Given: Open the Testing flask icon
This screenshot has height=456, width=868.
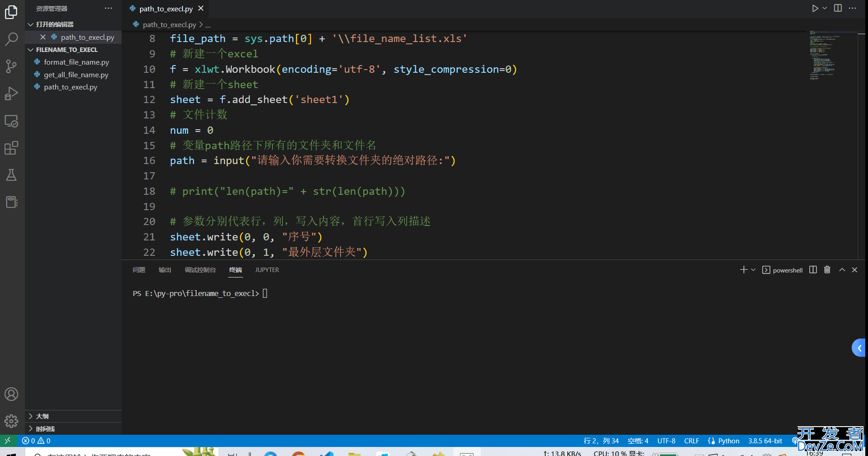Looking at the screenshot, I should (x=11, y=175).
